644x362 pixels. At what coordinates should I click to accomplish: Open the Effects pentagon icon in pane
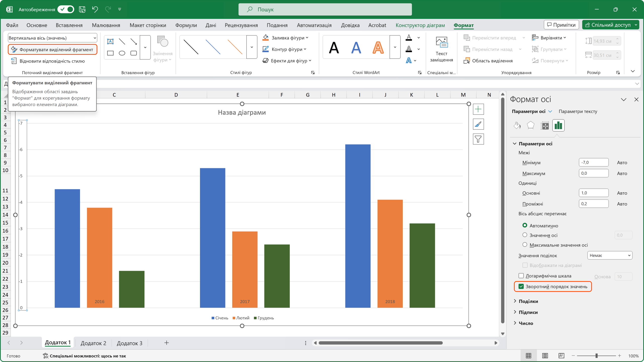[x=531, y=125]
